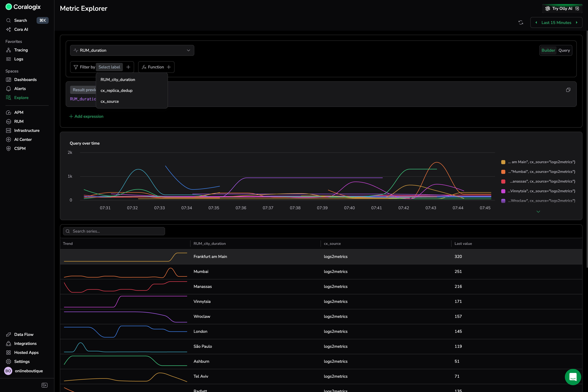Select cx_source from the label menu
This screenshot has height=392, width=588.
(x=110, y=101)
